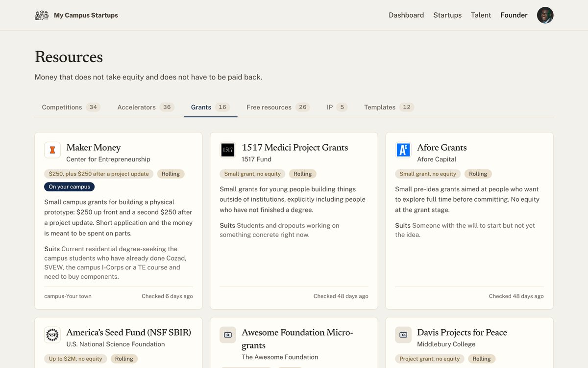Click the 16 count badge beside Grants

point(222,107)
